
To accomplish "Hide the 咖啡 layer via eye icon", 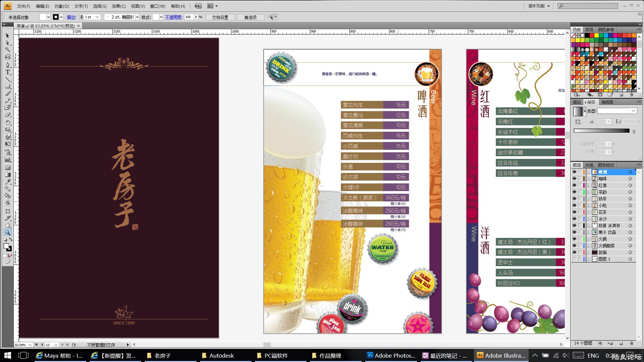I will pos(574,179).
